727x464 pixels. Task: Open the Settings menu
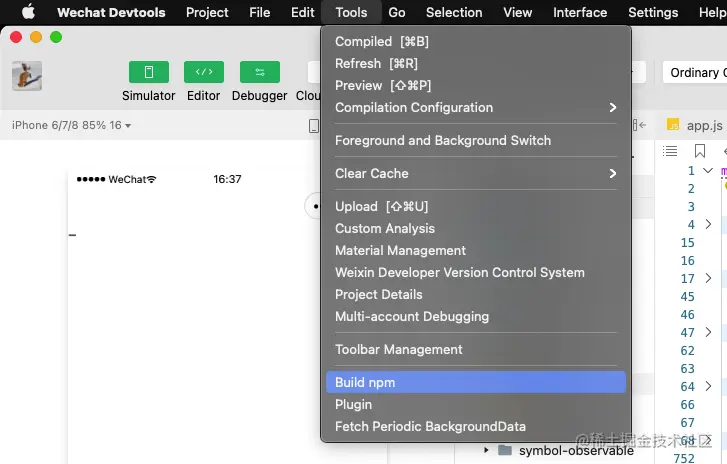click(653, 13)
